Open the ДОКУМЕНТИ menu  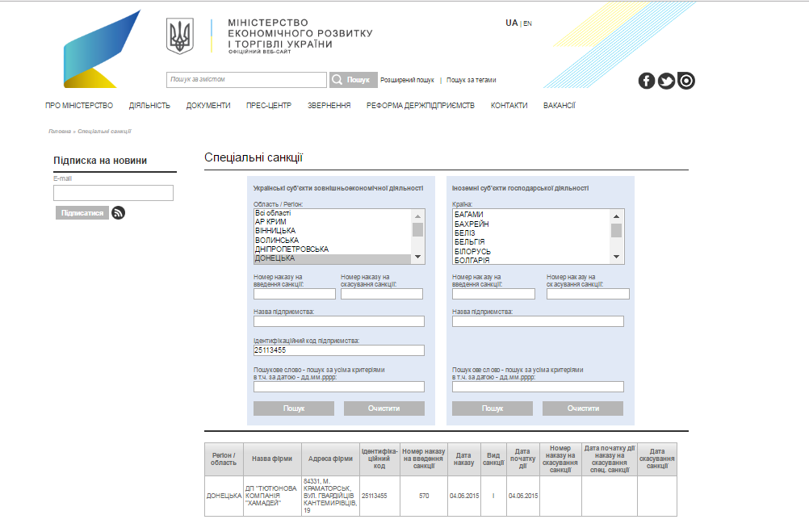208,106
